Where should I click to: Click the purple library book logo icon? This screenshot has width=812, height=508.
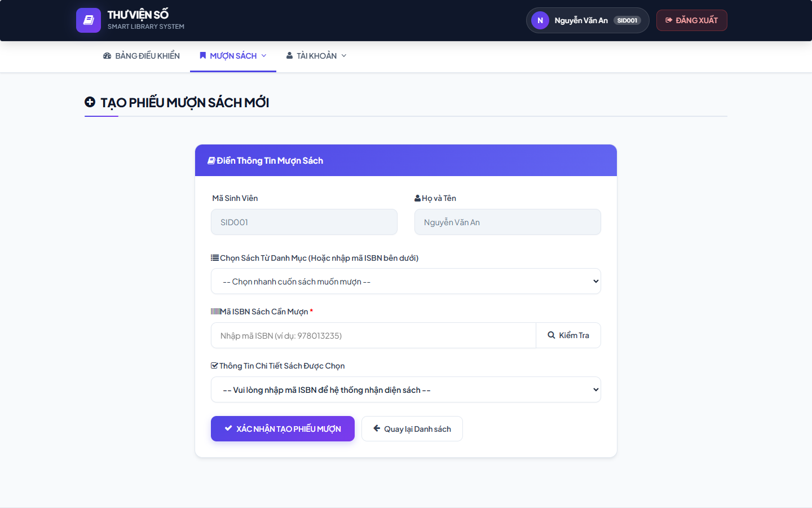tap(89, 20)
